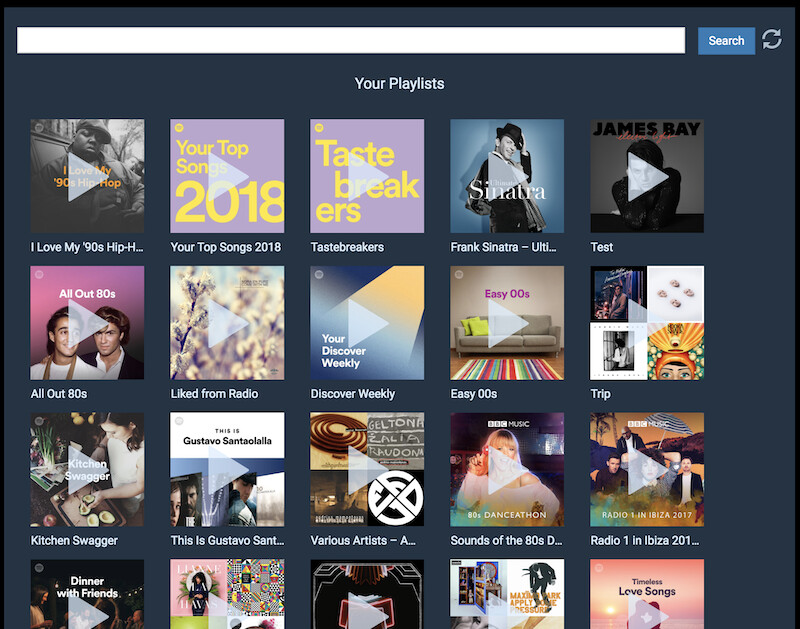This screenshot has height=629, width=800.
Task: Open the Timeless Love Songs playlist thumbnail
Action: (x=647, y=594)
